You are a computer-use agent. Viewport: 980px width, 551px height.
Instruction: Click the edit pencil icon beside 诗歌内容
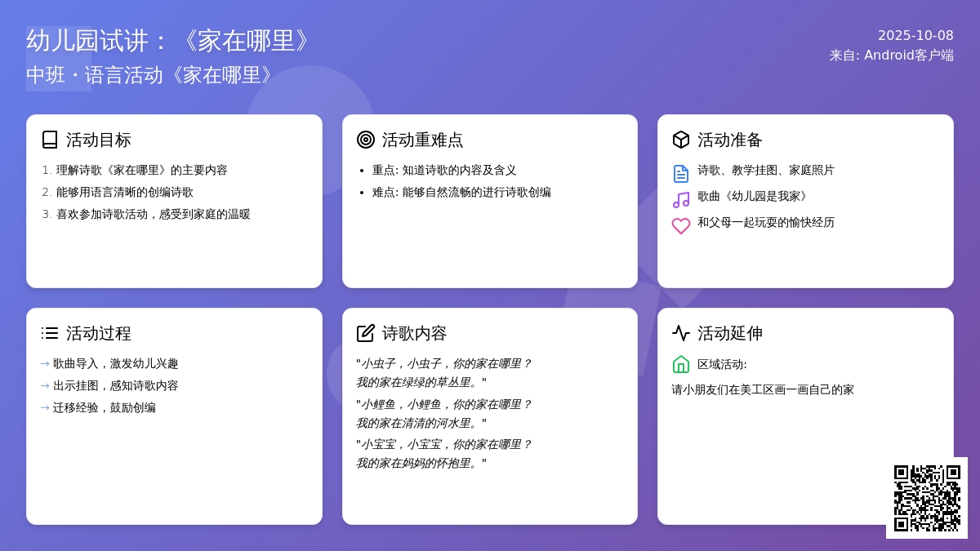366,333
